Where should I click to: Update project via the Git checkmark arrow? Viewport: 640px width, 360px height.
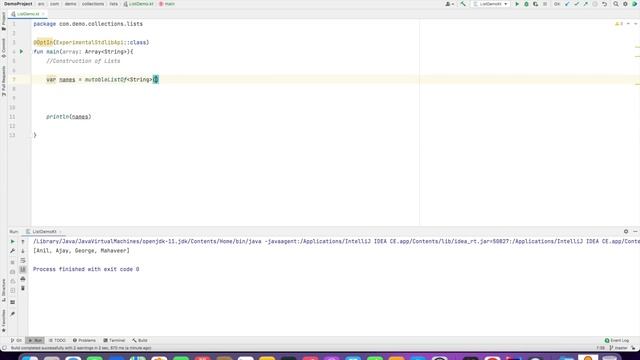[x=567, y=4]
